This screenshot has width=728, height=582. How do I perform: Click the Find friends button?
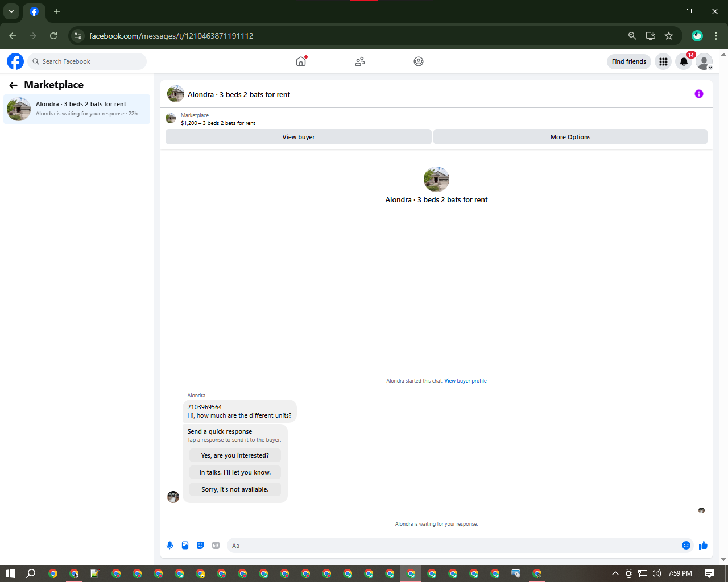(x=629, y=61)
